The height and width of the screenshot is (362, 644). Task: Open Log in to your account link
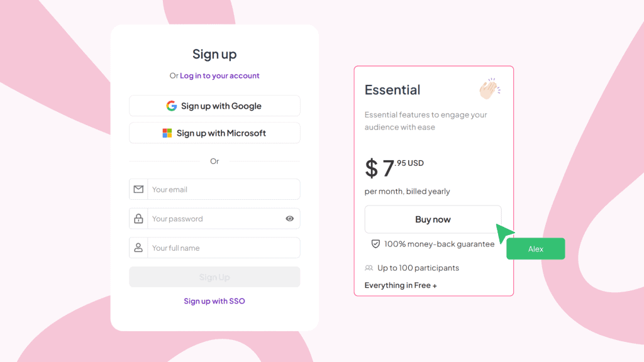[219, 76]
